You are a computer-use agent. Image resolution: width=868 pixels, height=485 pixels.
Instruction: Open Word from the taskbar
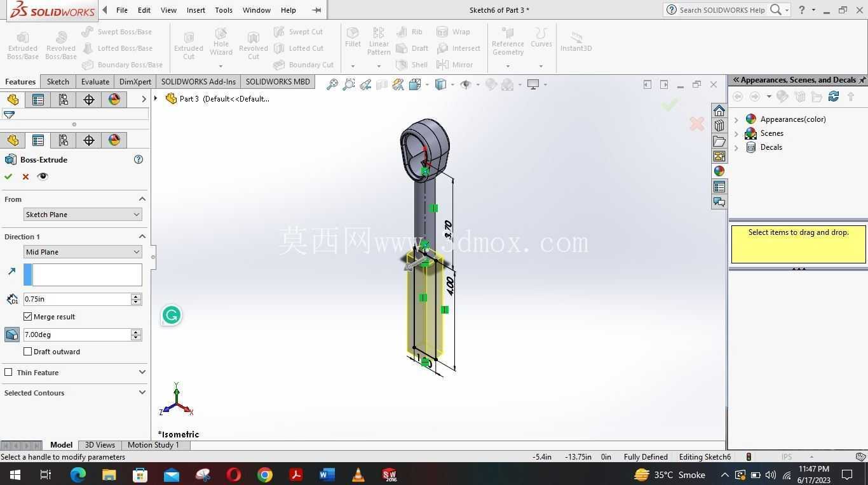pos(327,474)
